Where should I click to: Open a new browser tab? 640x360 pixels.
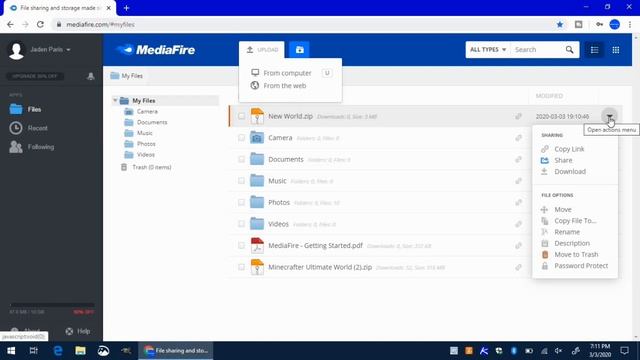126,8
